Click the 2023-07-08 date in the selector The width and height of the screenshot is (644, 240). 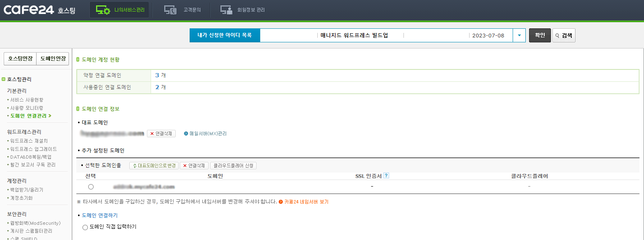tap(488, 35)
